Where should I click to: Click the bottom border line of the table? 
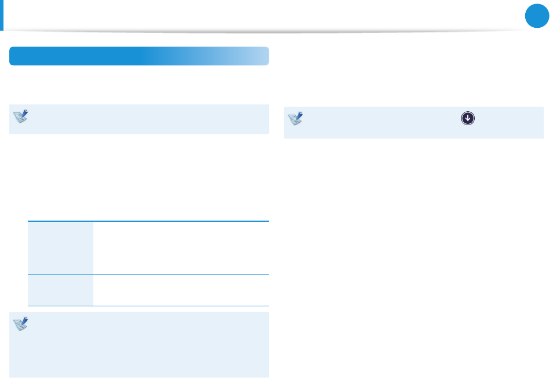pos(148,306)
